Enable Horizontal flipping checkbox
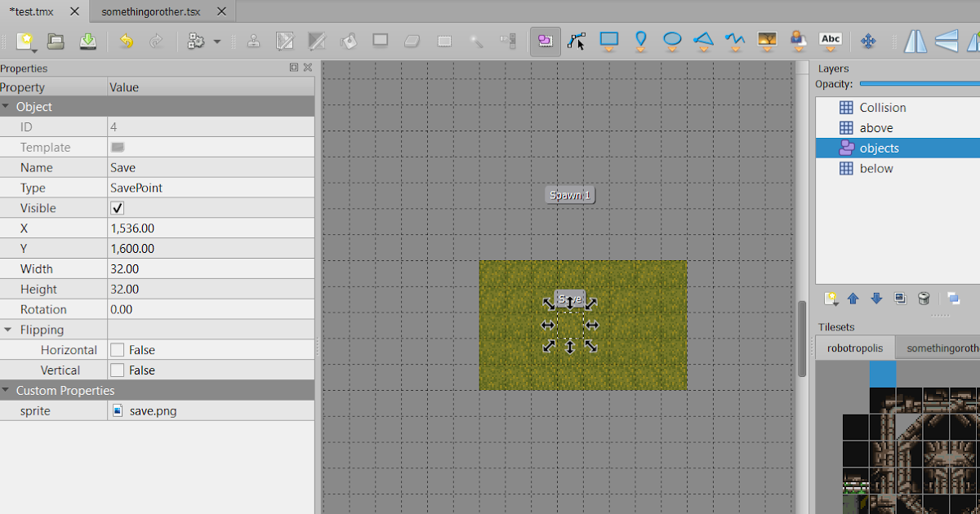This screenshot has height=514, width=980. click(x=117, y=349)
